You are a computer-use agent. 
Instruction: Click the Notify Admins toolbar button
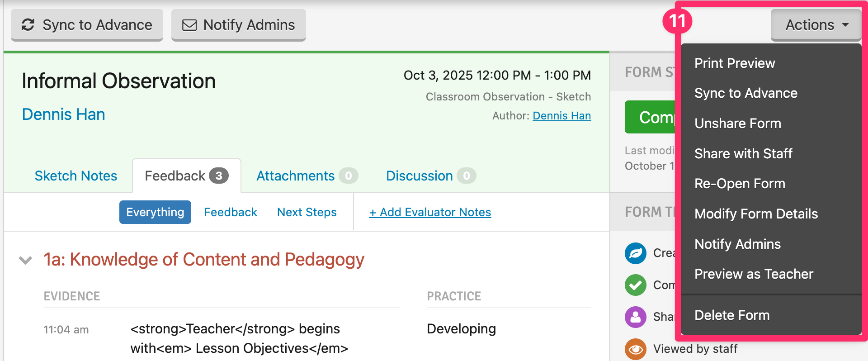[x=238, y=25]
